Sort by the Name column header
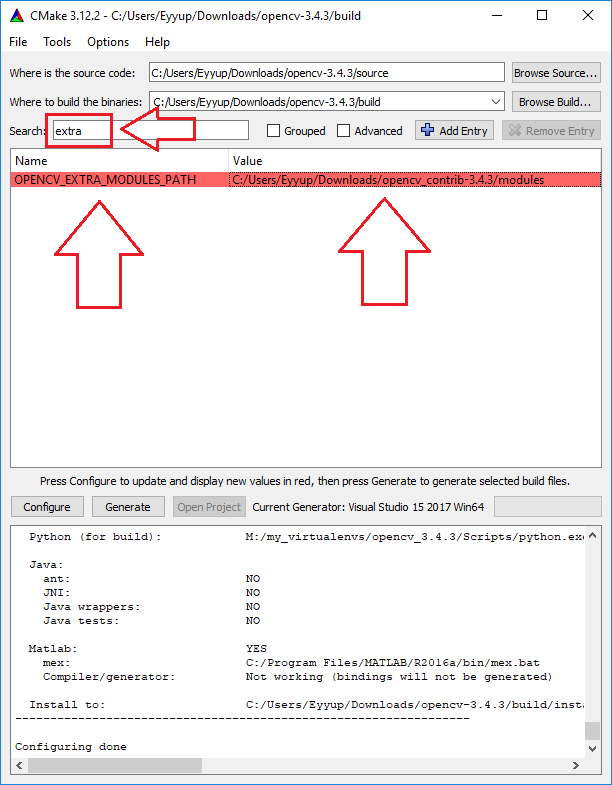 119,161
